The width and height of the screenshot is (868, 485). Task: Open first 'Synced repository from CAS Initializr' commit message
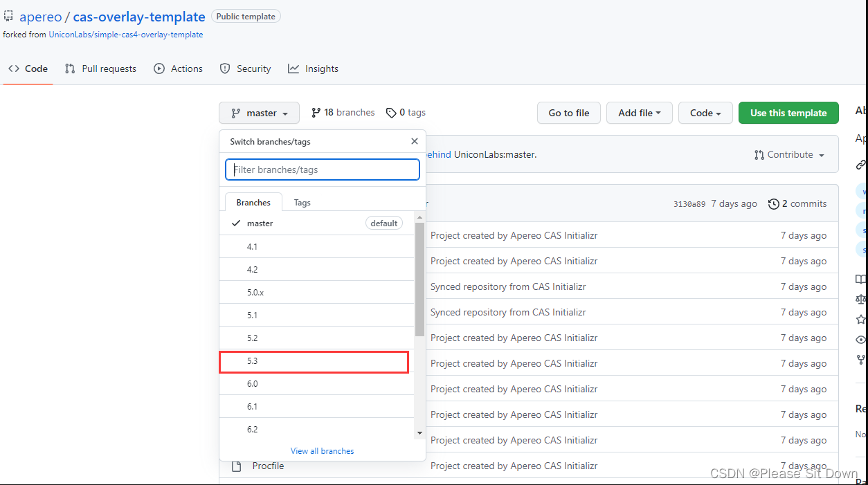(x=508, y=286)
